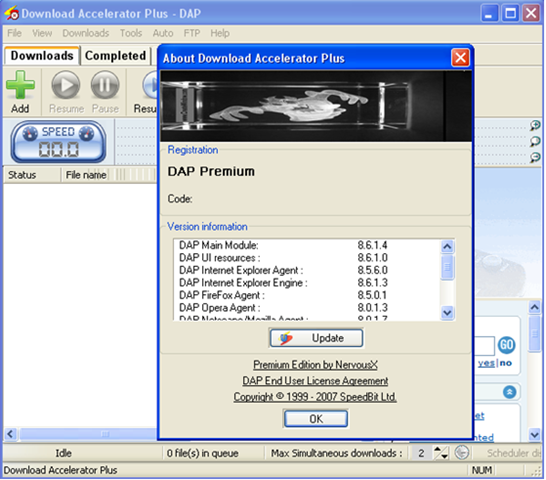This screenshot has width=546, height=480.
Task: Click the glass dragon banner image
Action: 316,106
